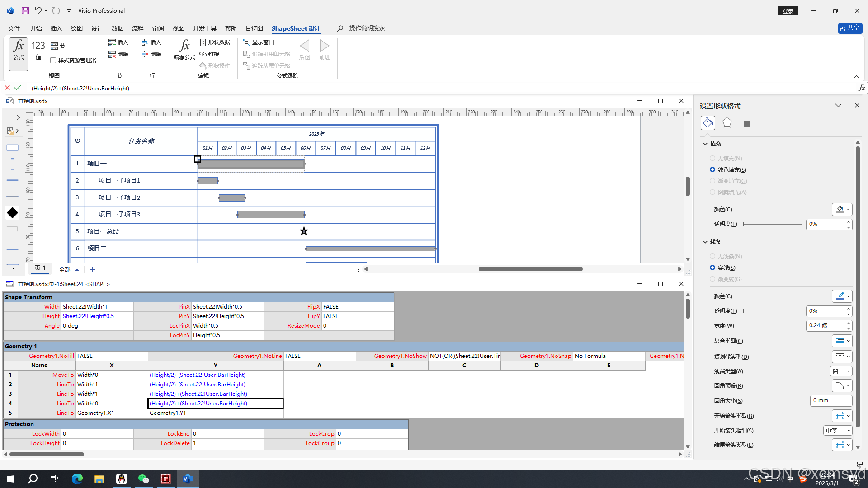Open the Effects pentagon tab in the format pane

727,123
